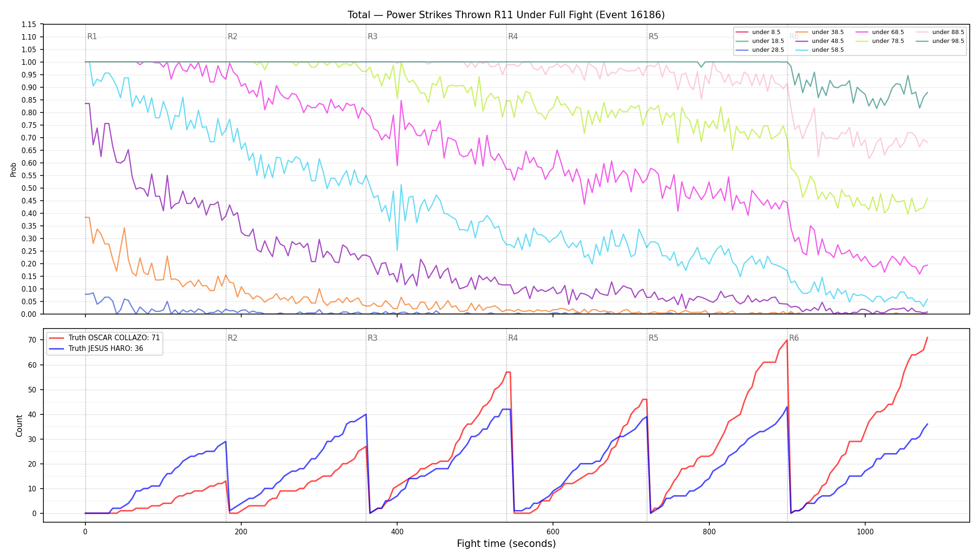Click the 0.00 tick on the Prob axis
This screenshot has height=560, width=980.
point(28,315)
